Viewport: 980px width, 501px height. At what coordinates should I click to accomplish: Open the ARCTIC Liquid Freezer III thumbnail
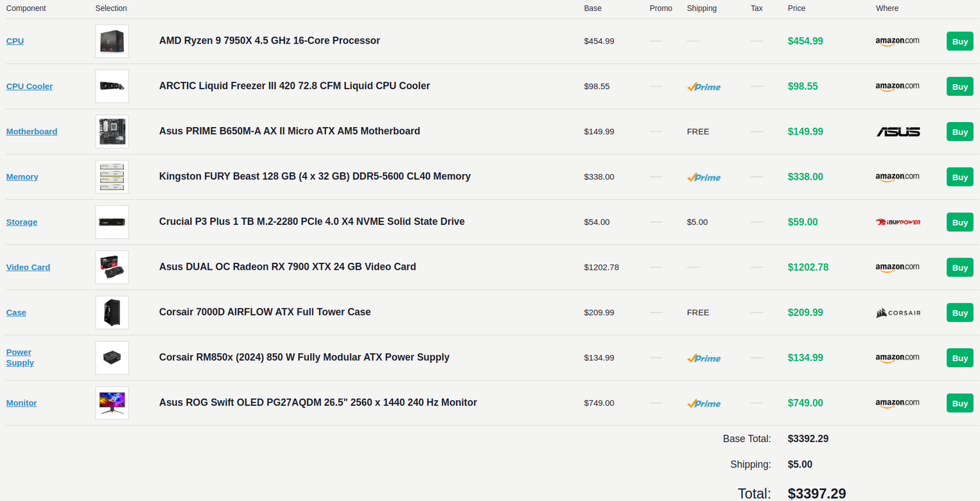coord(112,86)
